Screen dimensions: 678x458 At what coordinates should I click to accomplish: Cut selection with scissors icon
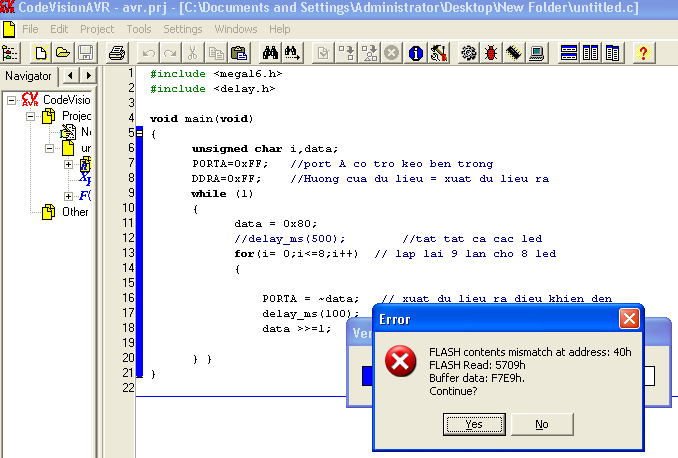click(192, 53)
